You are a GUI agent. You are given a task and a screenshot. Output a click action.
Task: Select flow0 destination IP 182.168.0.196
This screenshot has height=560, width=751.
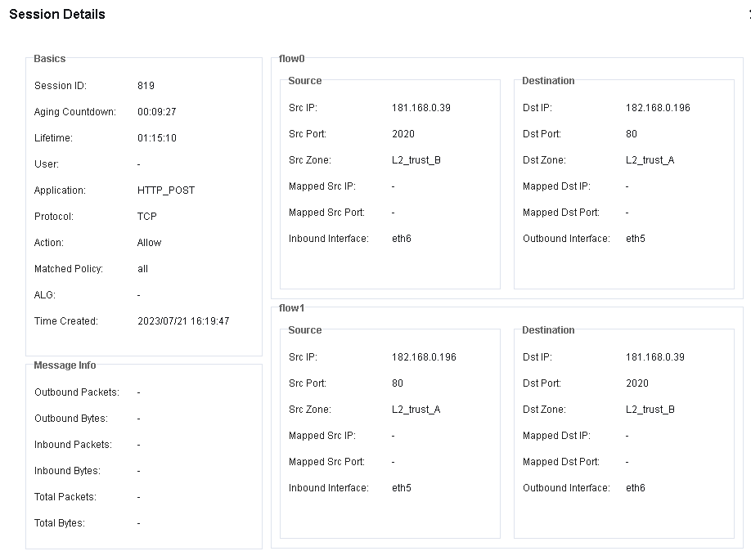pyautogui.click(x=658, y=108)
